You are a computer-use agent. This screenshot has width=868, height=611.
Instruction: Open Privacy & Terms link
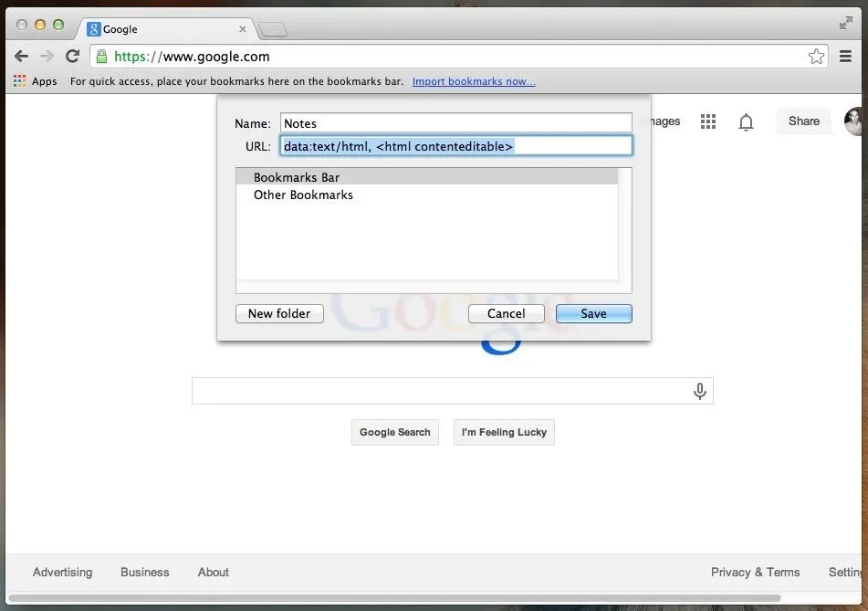pyautogui.click(x=755, y=573)
